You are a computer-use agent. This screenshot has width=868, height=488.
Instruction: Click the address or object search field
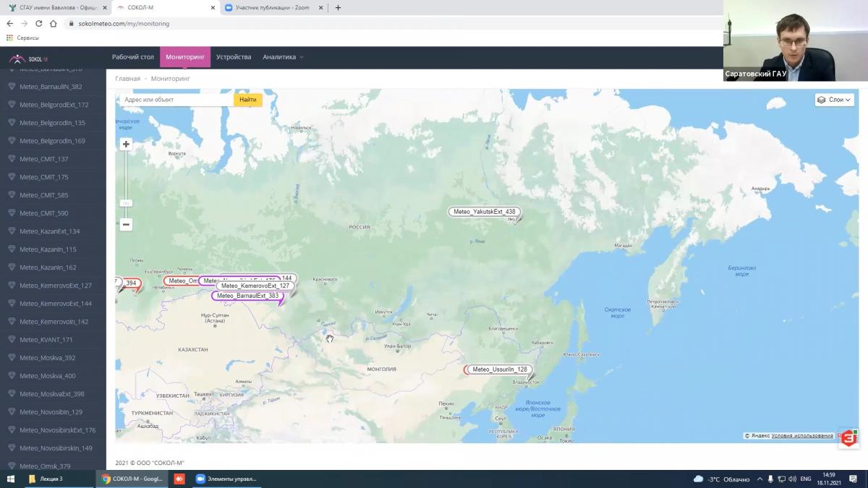pyautogui.click(x=176, y=100)
